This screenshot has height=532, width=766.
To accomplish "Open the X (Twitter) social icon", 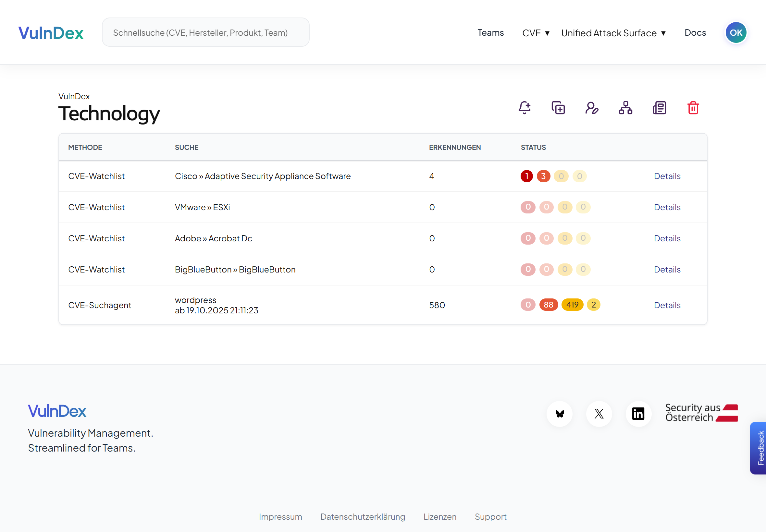I will 599,414.
